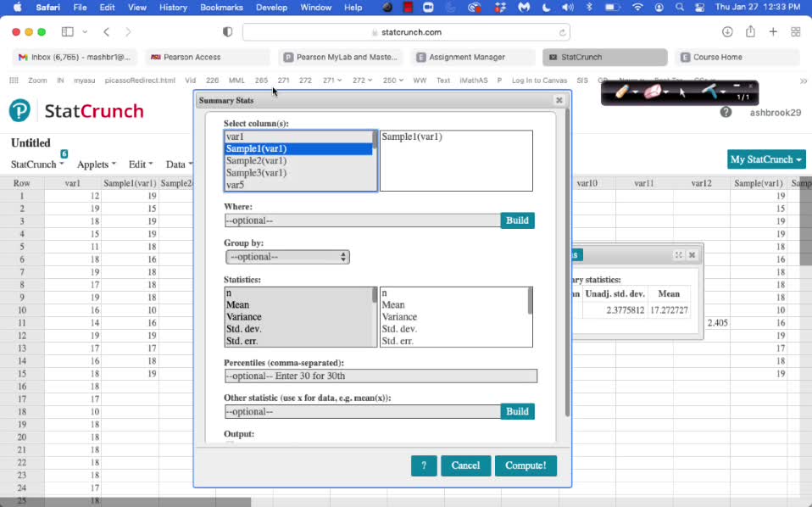The width and height of the screenshot is (812, 507).
Task: Click Sample1(var1) in selected columns box
Action: click(412, 136)
